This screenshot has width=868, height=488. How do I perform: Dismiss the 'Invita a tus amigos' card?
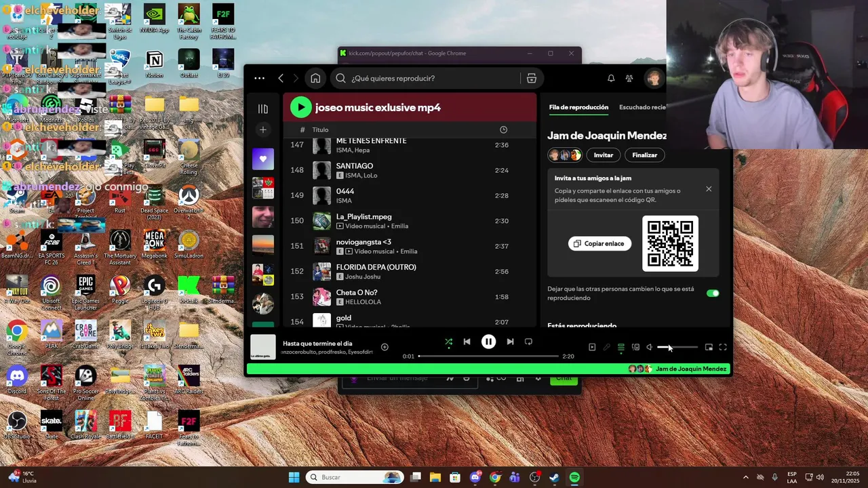709,189
